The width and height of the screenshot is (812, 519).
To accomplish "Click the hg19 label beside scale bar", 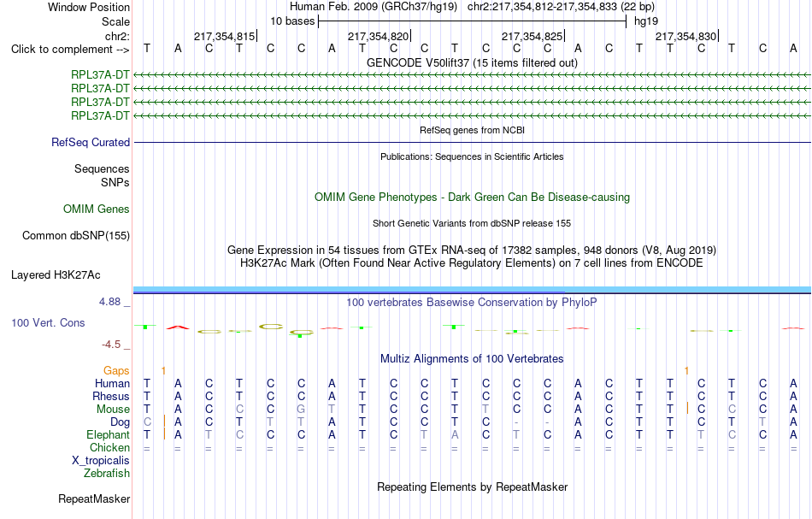I will (x=646, y=21).
